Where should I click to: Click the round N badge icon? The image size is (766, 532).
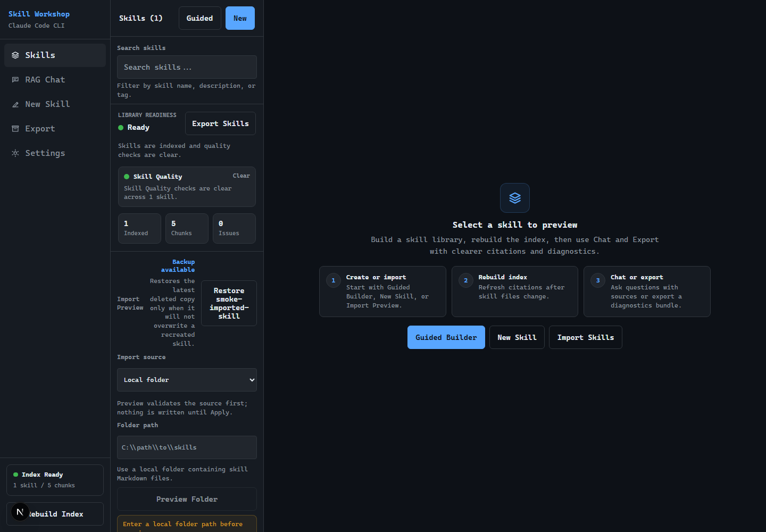20,512
